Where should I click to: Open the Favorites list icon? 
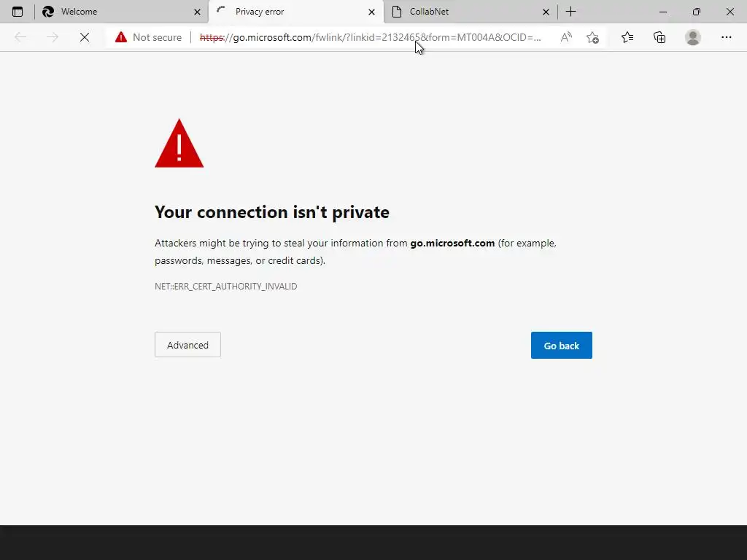[627, 37]
